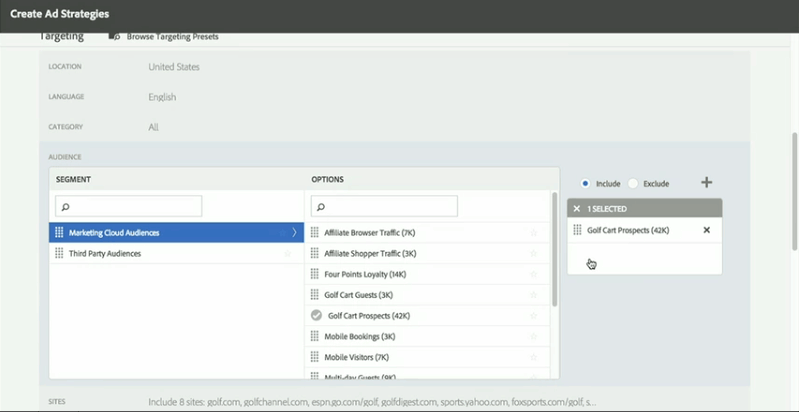Click magnifier icon in Segment search
Screen dimensions: 799x412
[x=65, y=207]
